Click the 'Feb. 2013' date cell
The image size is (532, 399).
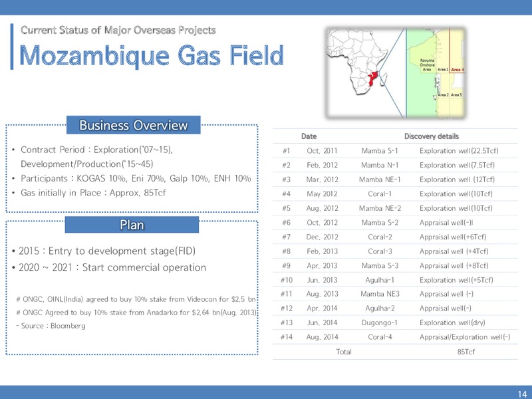322,251
